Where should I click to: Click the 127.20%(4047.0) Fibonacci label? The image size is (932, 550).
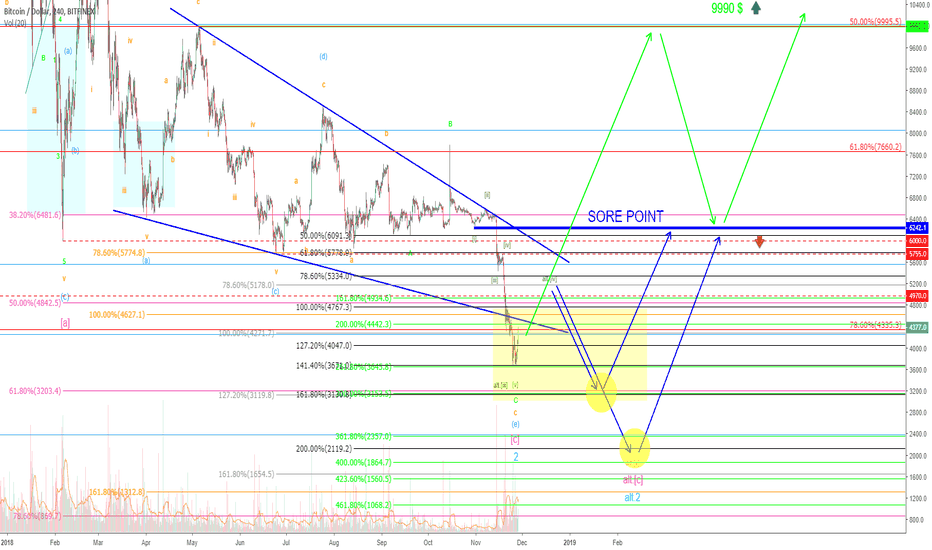324,345
